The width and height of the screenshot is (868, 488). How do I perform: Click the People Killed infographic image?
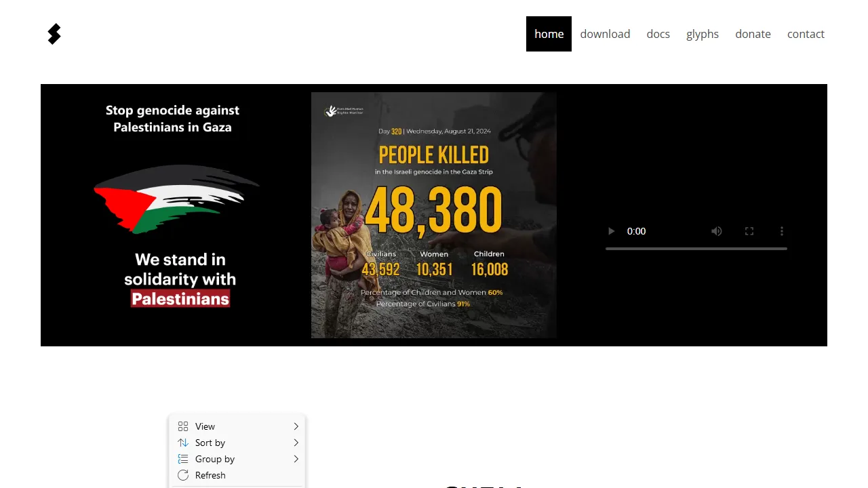pos(434,215)
